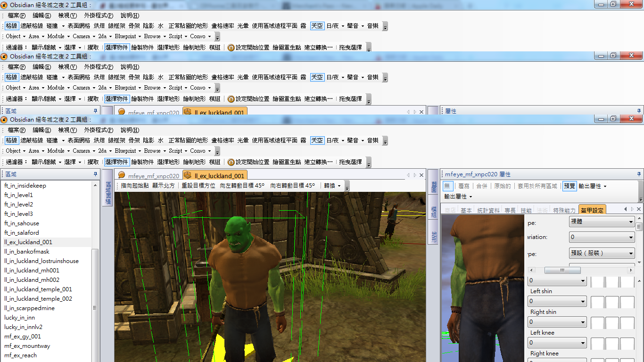The image size is (644, 362).
Task: Open the 預設（服裝）combo box
Action: 602,254
